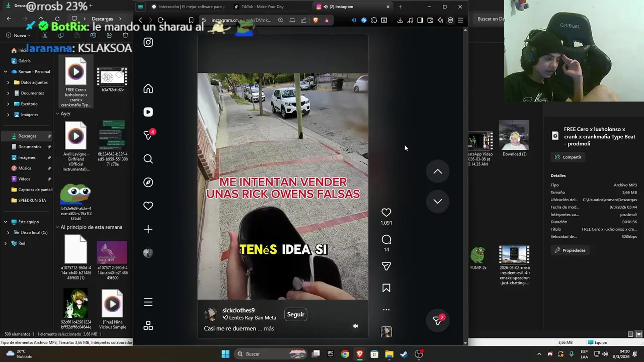Bookmark this page in the browser toolbar
The height and width of the screenshot is (362, 644).
coord(191,20)
